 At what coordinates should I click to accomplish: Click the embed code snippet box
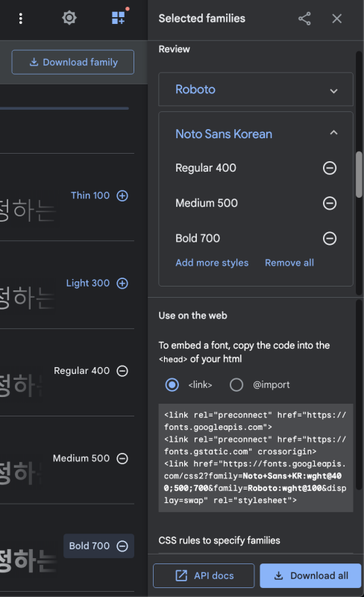256,457
